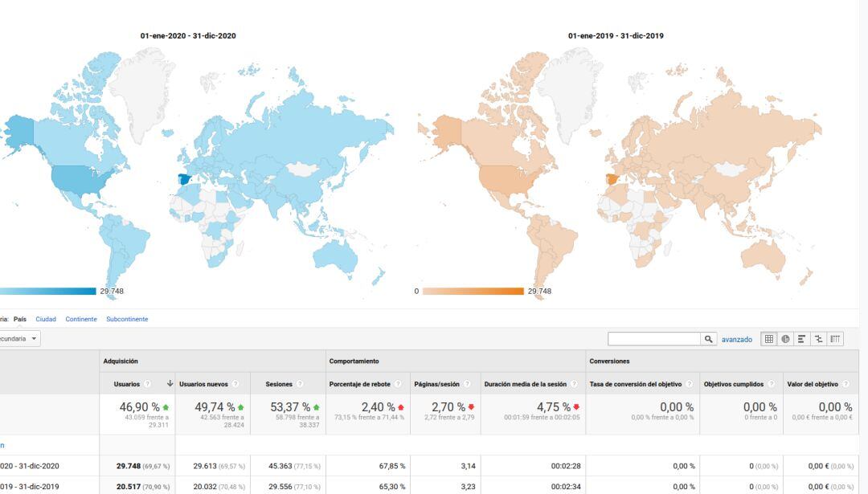Select the País primary dimension link
868x494 pixels.
pos(19,319)
